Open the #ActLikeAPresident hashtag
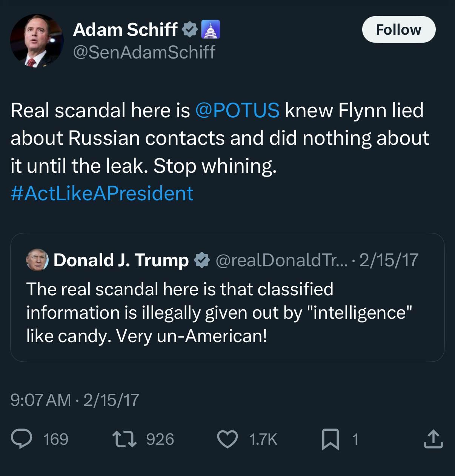Screen dimensions: 455x476 [x=102, y=193]
